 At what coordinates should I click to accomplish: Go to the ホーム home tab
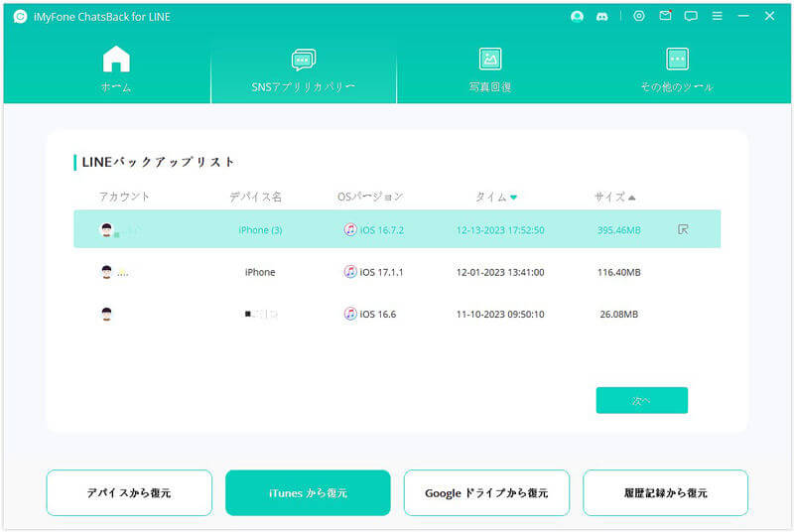point(116,69)
